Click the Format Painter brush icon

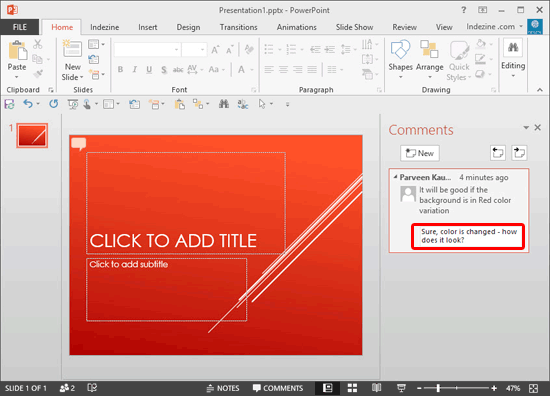[x=38, y=74]
